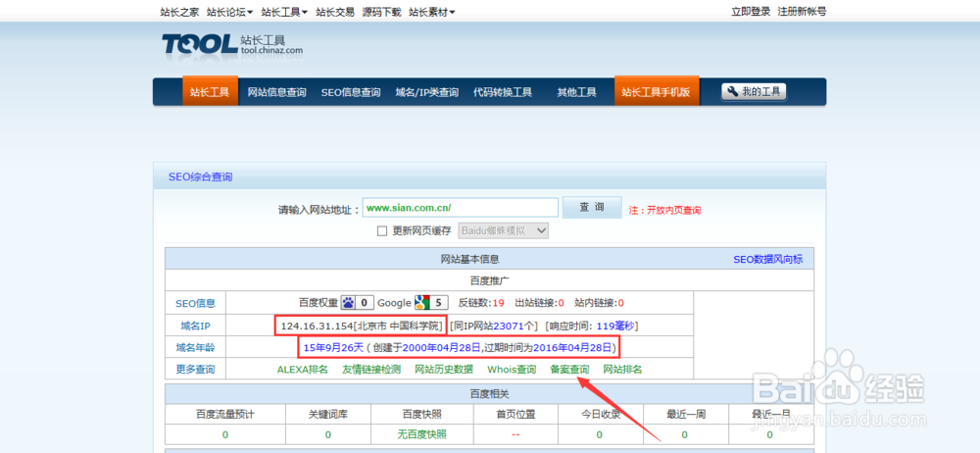Click the TOOL chinaz logo

point(232,44)
